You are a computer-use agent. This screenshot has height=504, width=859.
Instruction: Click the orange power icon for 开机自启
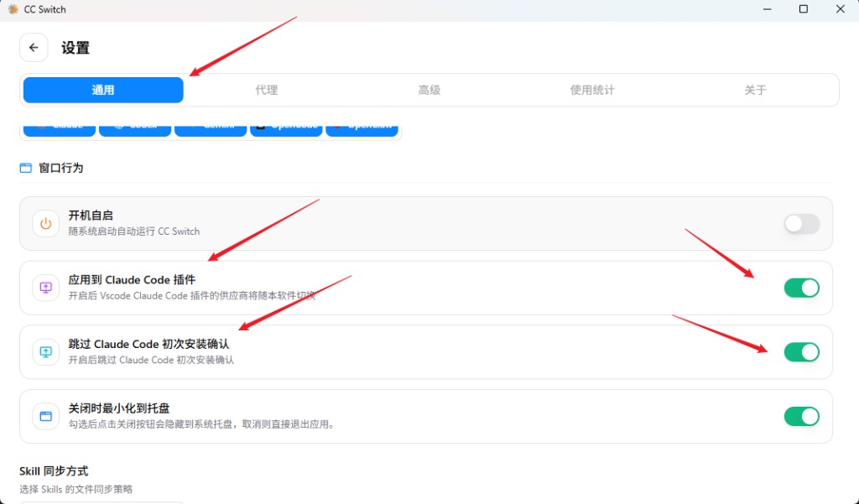45,224
